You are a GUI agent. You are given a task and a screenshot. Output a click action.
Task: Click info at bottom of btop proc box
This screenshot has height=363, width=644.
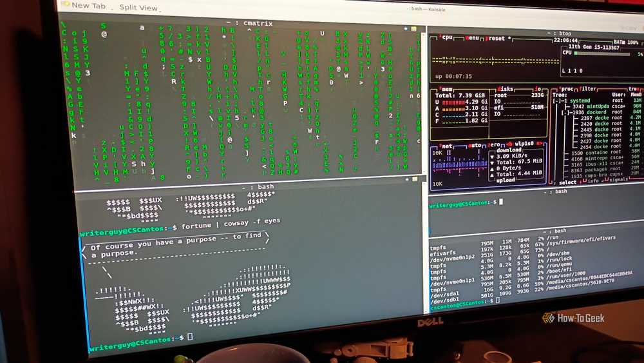[592, 181]
